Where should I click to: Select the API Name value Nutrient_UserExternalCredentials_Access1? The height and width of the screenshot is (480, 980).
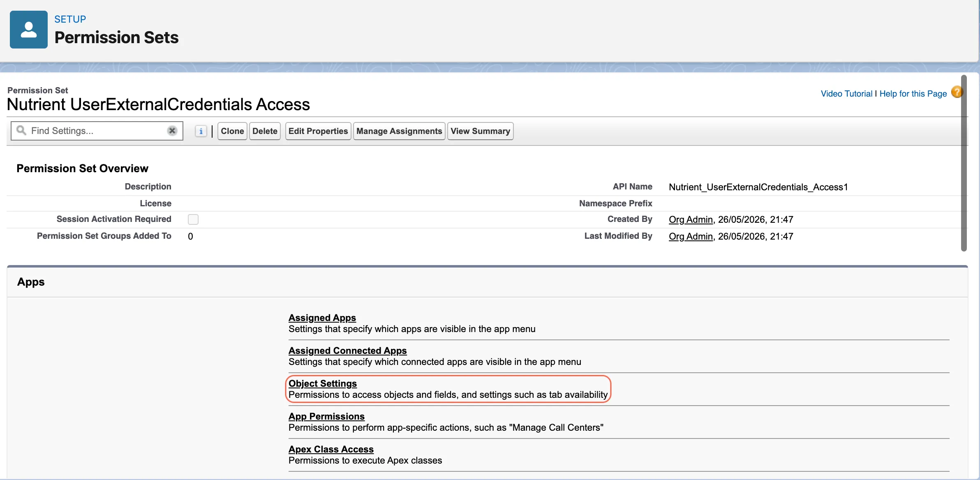tap(758, 187)
